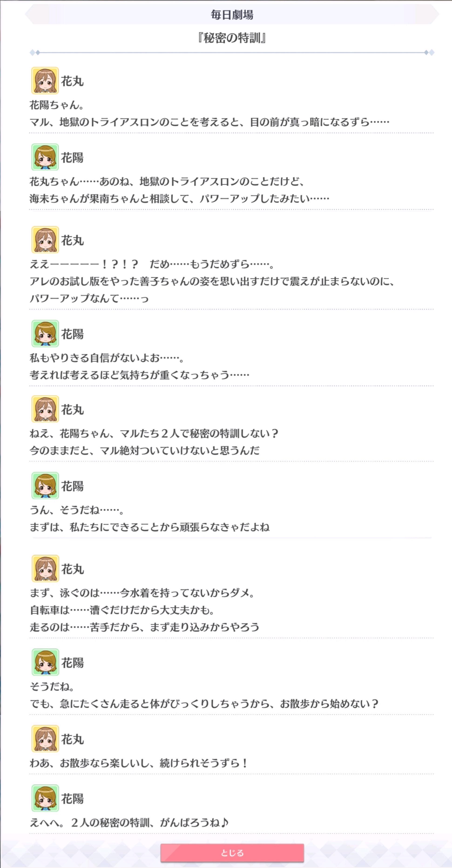
Task: Click Hanayo's avatar in the last dialogue entry
Action: tap(45, 798)
